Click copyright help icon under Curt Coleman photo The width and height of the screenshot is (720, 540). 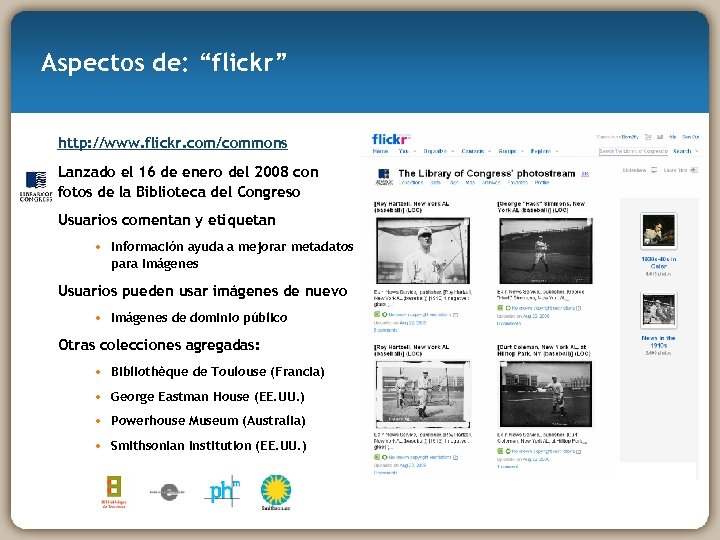579,452
